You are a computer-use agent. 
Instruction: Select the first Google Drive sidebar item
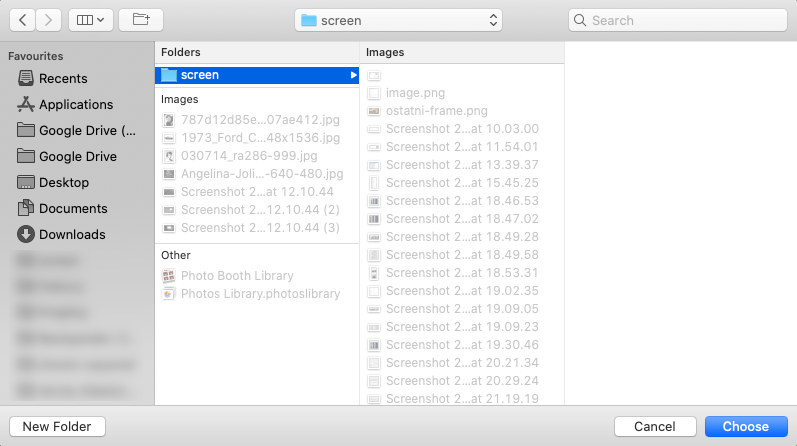coord(86,131)
